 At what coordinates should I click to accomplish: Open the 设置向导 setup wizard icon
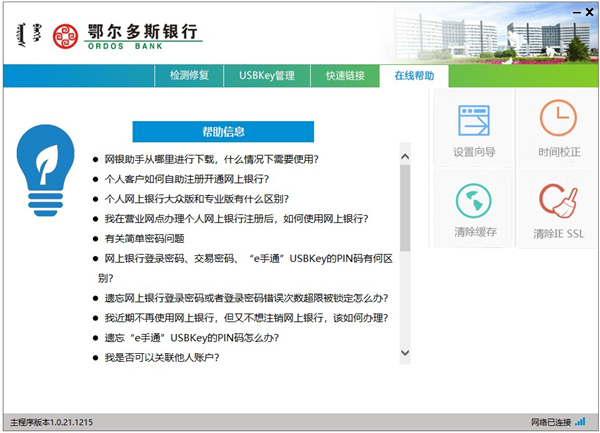click(x=474, y=120)
